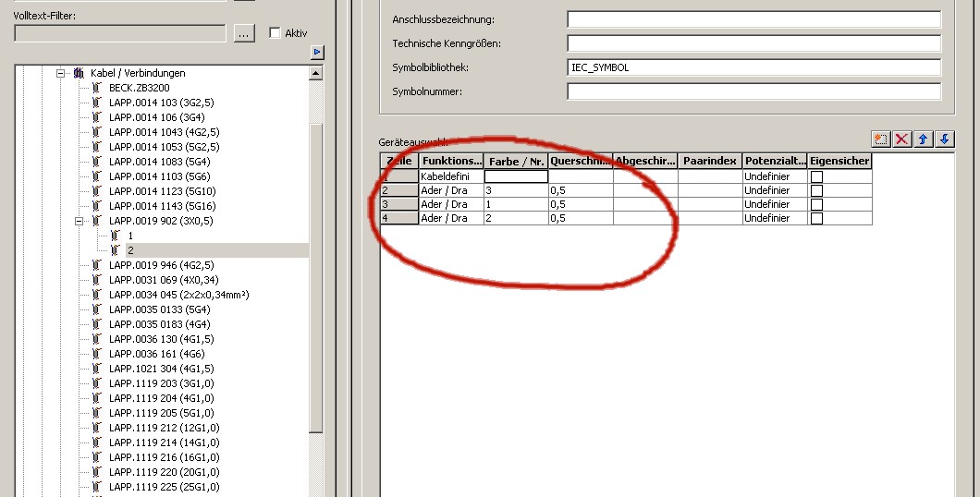This screenshot has width=980, height=497.
Task: Click Farbe / Nr. column header
Action: point(516,161)
